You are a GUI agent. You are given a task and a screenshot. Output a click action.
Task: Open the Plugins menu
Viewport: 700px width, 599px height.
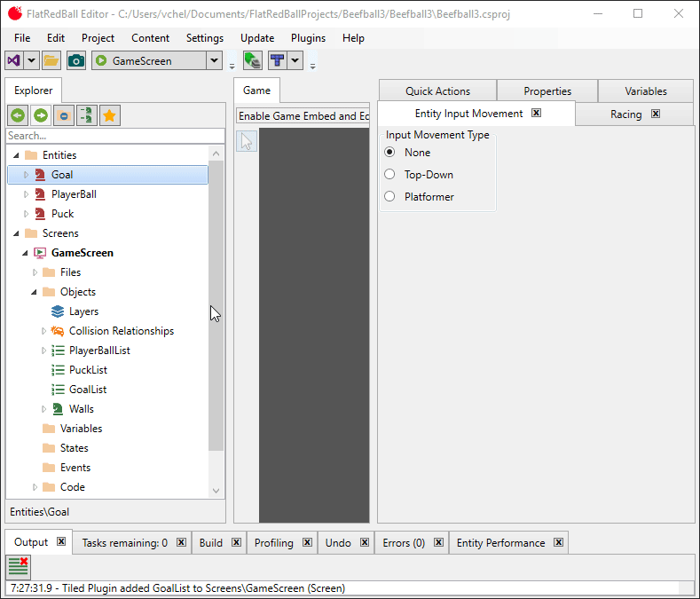[308, 38]
